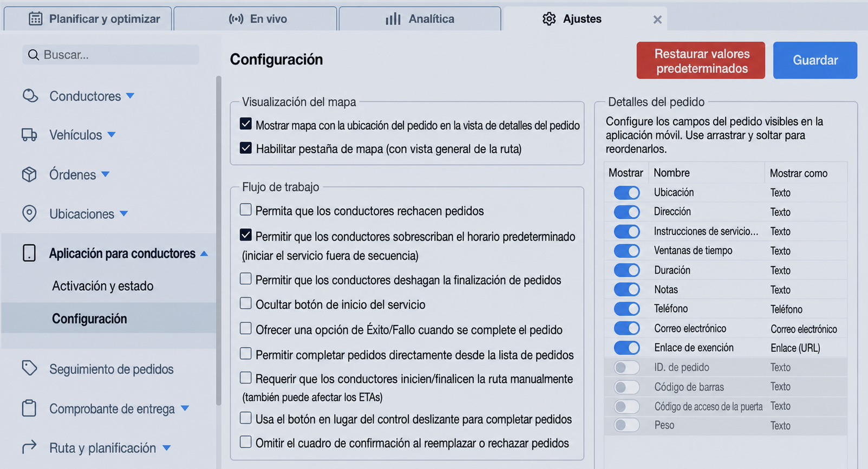The height and width of the screenshot is (469, 868).
Task: Turn off the Teléfono field toggle
Action: click(x=626, y=309)
